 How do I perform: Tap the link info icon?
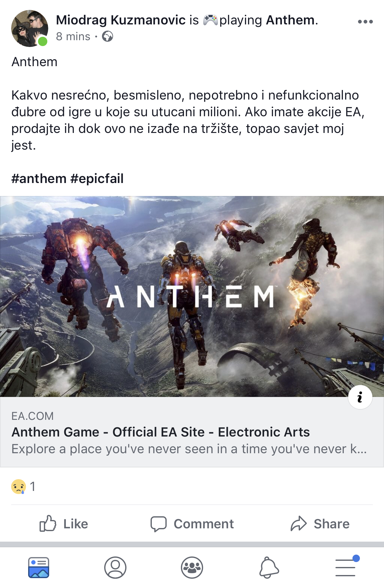(360, 397)
